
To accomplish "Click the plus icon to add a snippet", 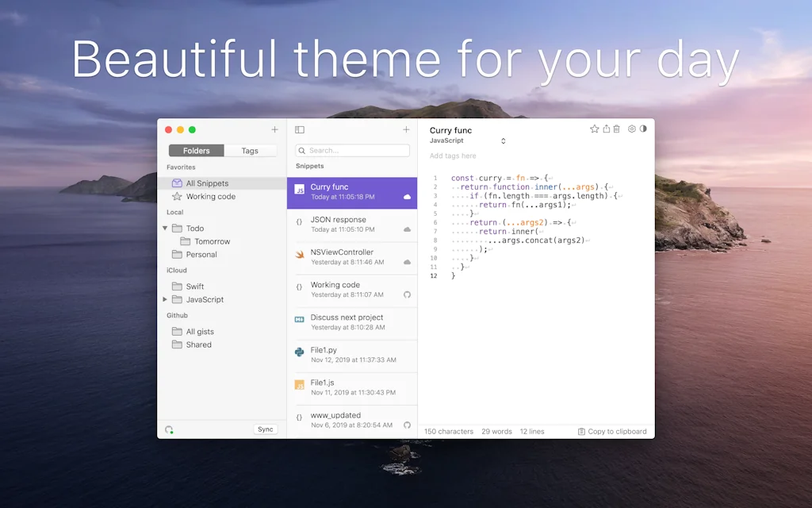I will pyautogui.click(x=406, y=129).
